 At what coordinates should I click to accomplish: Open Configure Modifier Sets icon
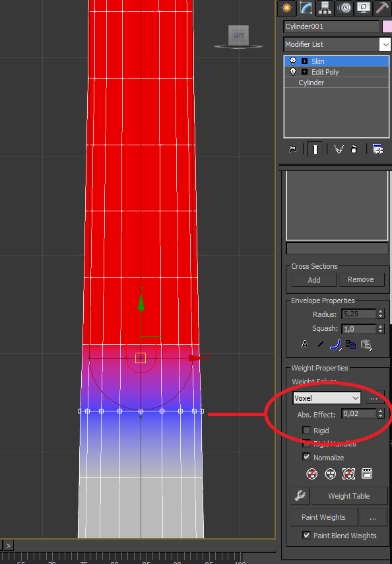377,149
